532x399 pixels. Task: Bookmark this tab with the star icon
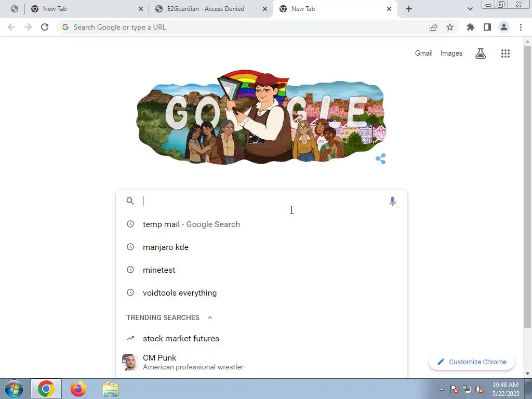(449, 27)
